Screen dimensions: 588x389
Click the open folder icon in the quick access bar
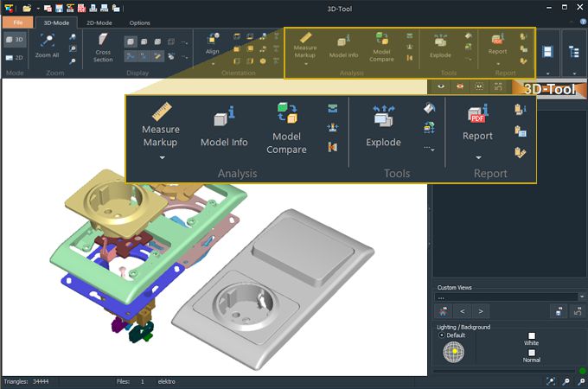point(27,9)
